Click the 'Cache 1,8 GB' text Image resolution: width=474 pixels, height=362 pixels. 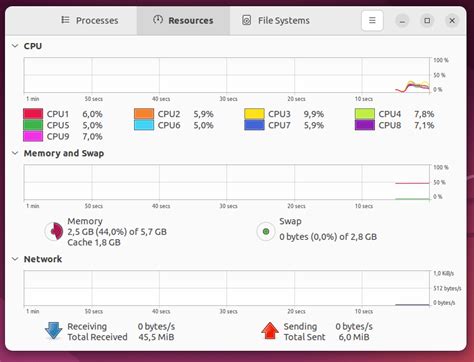click(94, 242)
